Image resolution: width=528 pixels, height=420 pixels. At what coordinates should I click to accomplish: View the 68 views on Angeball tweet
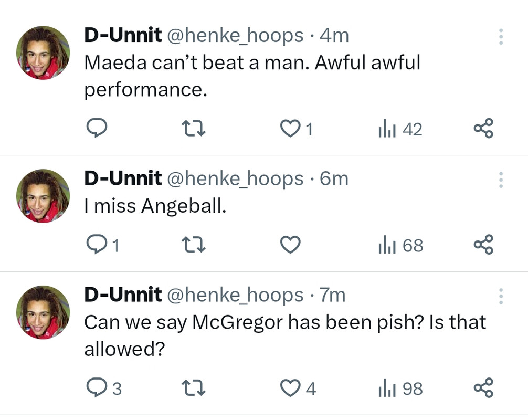click(x=400, y=245)
